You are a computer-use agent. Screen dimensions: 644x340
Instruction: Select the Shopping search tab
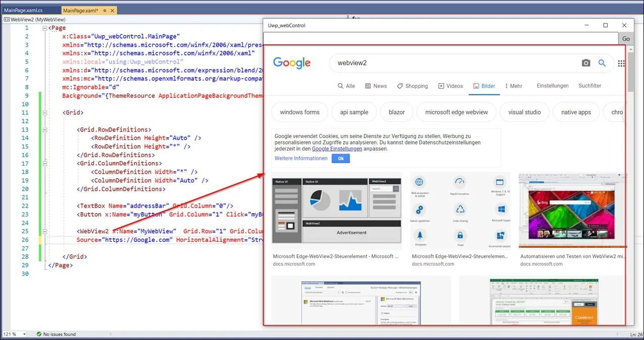click(412, 86)
